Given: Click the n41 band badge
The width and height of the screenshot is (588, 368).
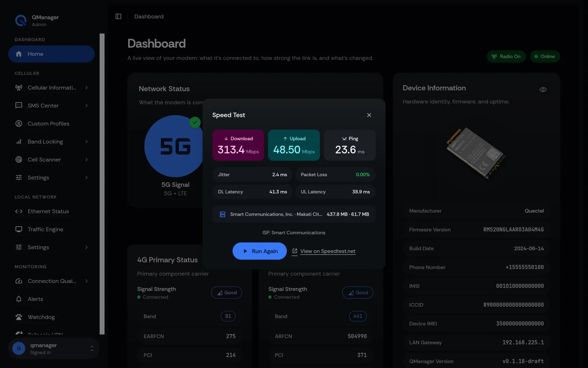Looking at the screenshot, I should coord(358,316).
